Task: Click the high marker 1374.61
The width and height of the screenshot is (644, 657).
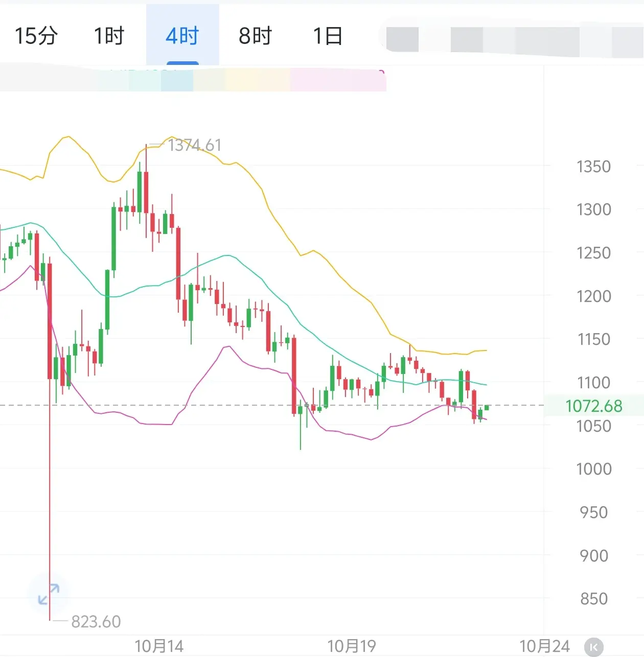Action: coord(194,146)
